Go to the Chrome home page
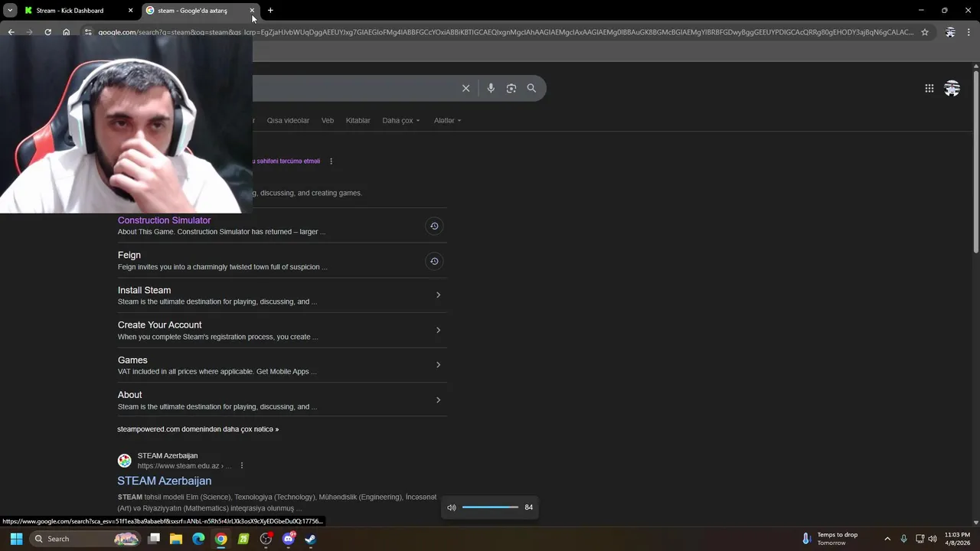The width and height of the screenshot is (980, 551). click(x=66, y=32)
